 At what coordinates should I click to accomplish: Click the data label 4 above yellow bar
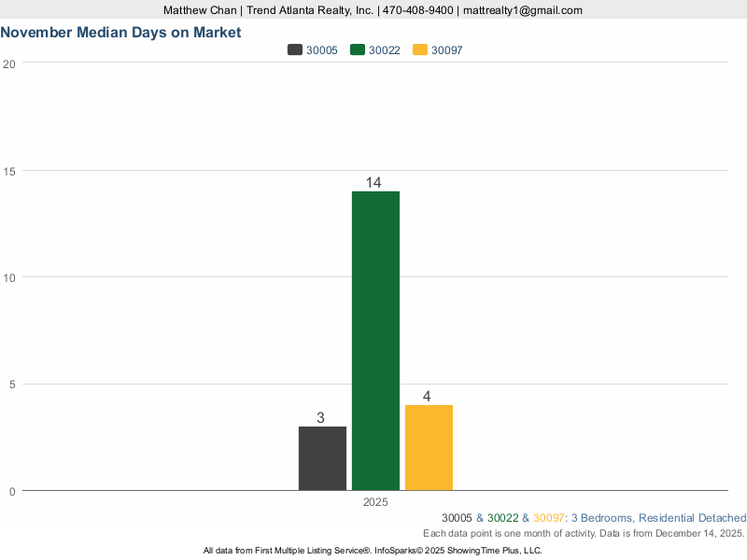[x=427, y=397]
